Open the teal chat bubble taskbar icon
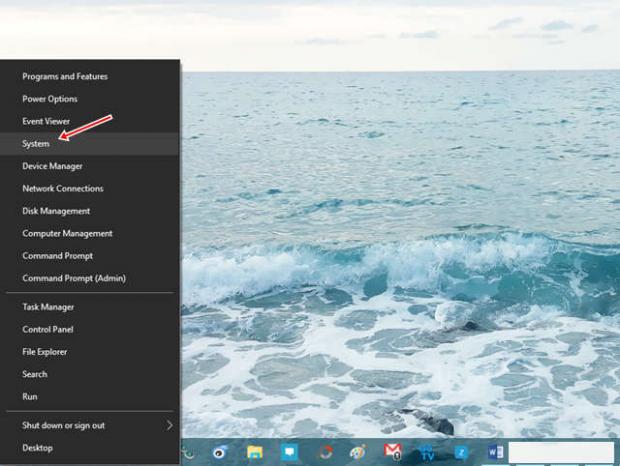The height and width of the screenshot is (466, 620). [x=289, y=452]
